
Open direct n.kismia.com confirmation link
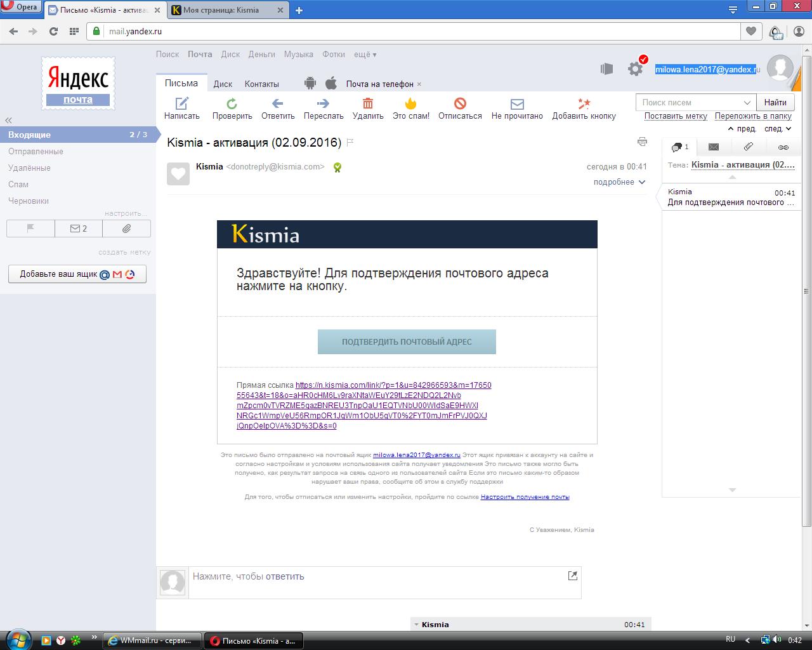(x=363, y=405)
